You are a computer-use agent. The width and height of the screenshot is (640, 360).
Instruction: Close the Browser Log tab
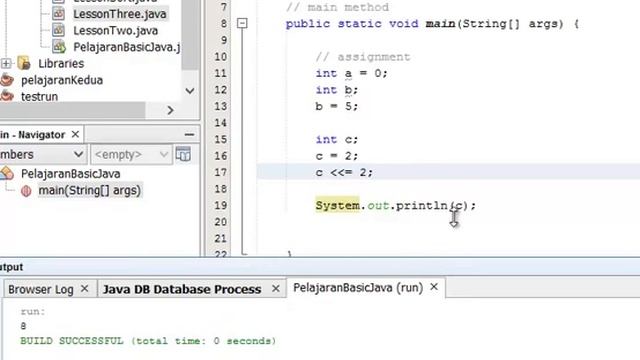coord(84,289)
